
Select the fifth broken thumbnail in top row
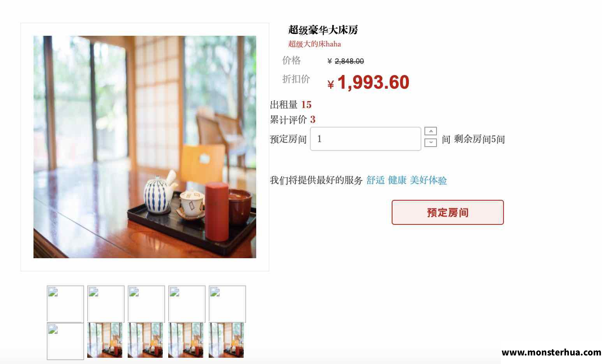[227, 304]
